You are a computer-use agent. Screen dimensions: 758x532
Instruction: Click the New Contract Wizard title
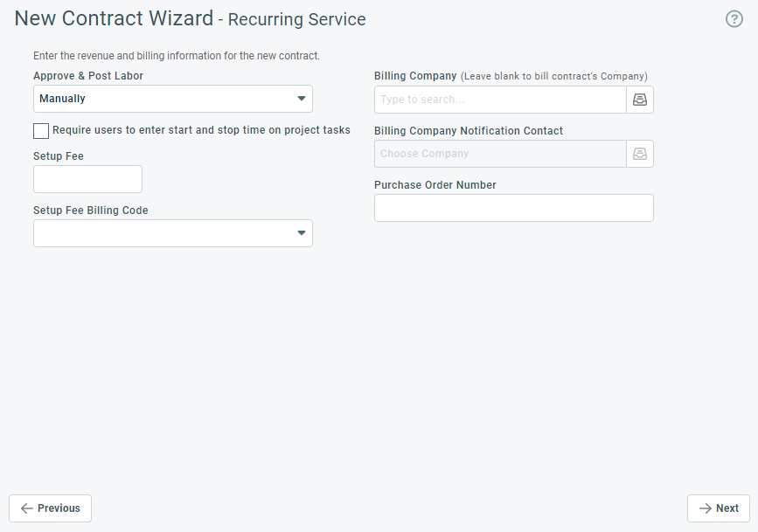pyautogui.click(x=114, y=18)
